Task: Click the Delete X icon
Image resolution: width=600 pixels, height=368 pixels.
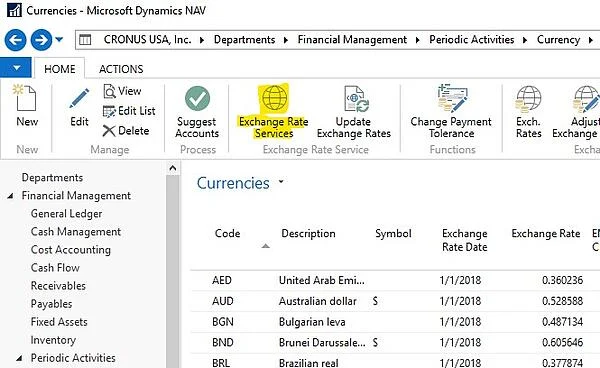Action: (109, 131)
